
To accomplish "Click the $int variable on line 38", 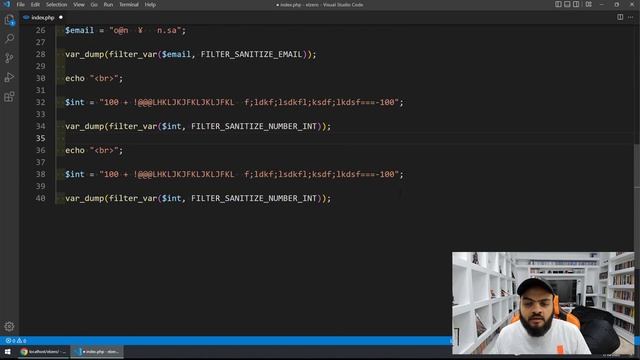I will tap(75, 174).
